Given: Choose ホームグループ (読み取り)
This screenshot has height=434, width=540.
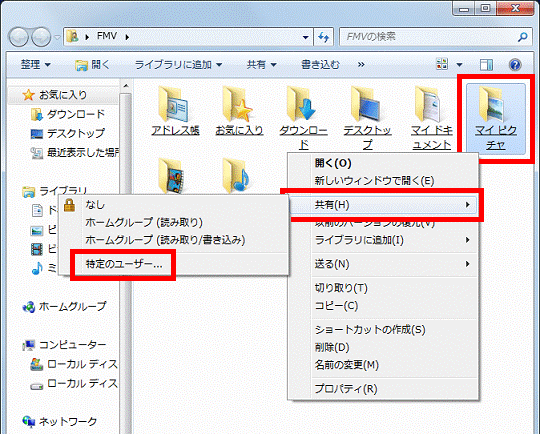Looking at the screenshot, I should pos(174,222).
